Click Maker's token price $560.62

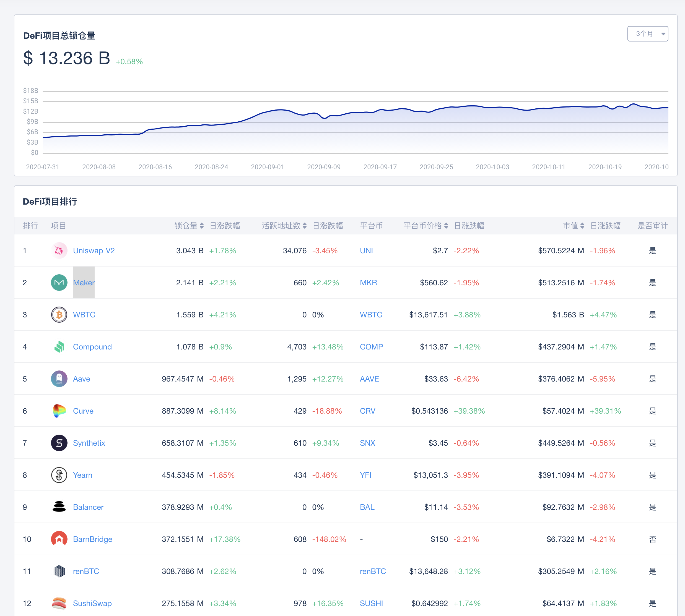tap(434, 283)
